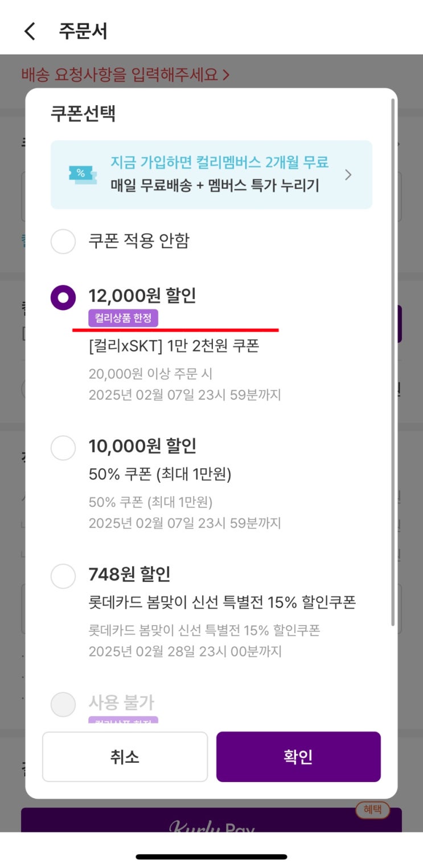This screenshot has height=868, width=423.
Task: Tap the purple 컬리상품 한정 badge
Action: click(123, 318)
